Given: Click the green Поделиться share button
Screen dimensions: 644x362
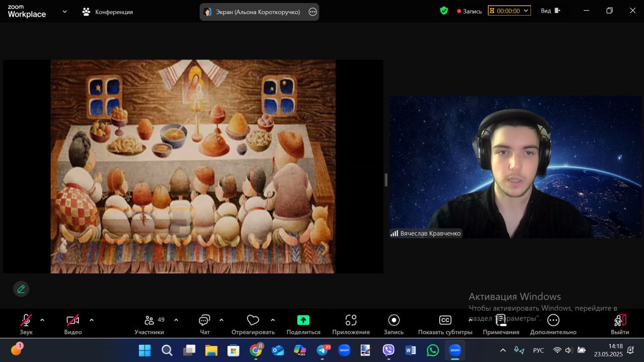Looking at the screenshot, I should tap(303, 324).
